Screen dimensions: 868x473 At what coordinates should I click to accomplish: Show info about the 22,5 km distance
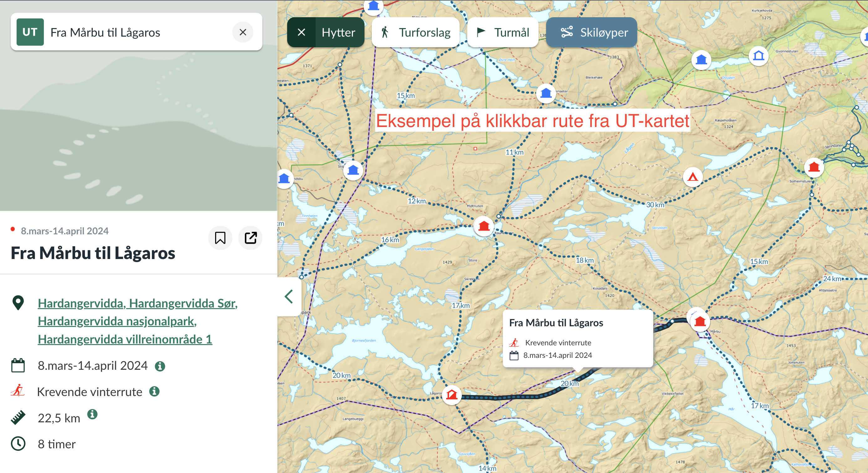(92, 414)
